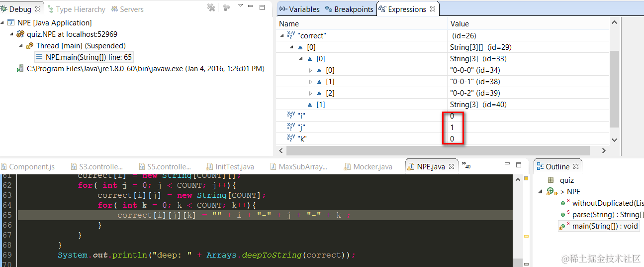Close the Expressions tab
This screenshot has height=267, width=644.
coord(432,9)
